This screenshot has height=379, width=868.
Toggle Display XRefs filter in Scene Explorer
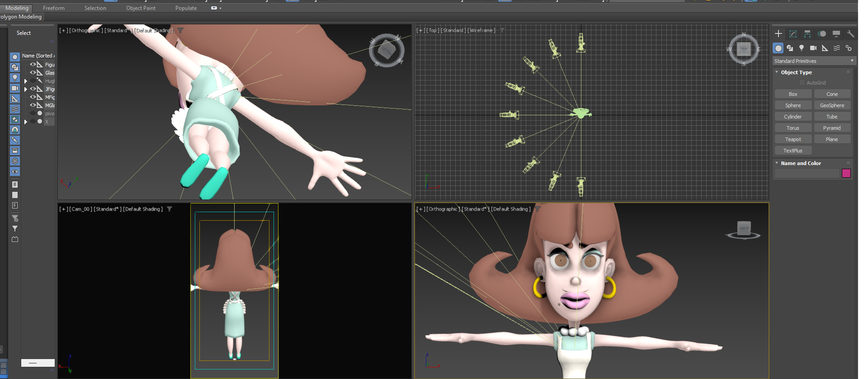15,130
